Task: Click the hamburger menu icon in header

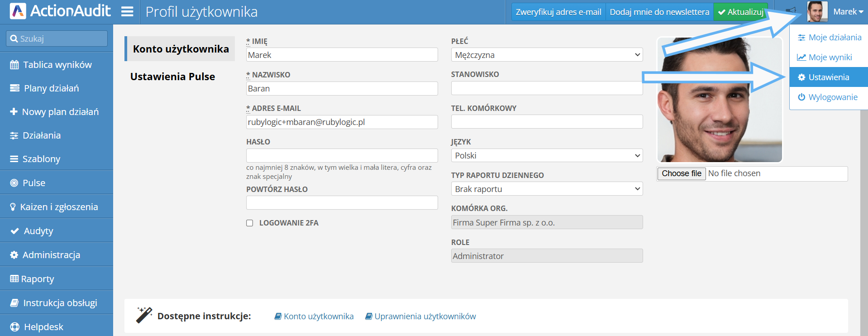Action: coord(127,12)
